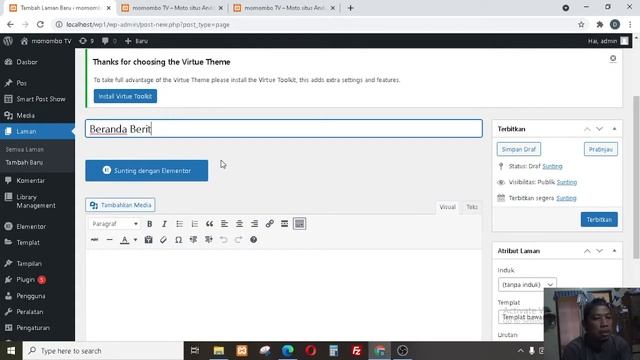Viewport: 640px width, 360px height.
Task: Align text left
Action: (x=224, y=224)
